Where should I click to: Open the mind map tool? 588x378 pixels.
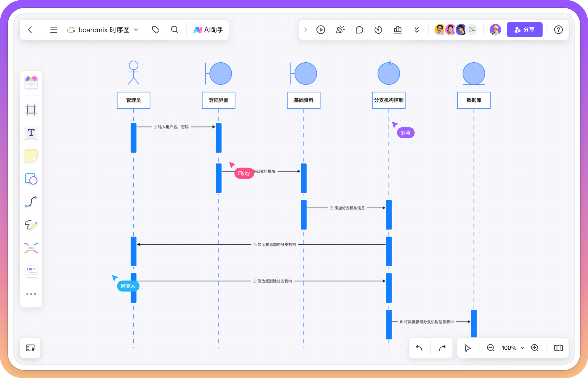tap(31, 248)
